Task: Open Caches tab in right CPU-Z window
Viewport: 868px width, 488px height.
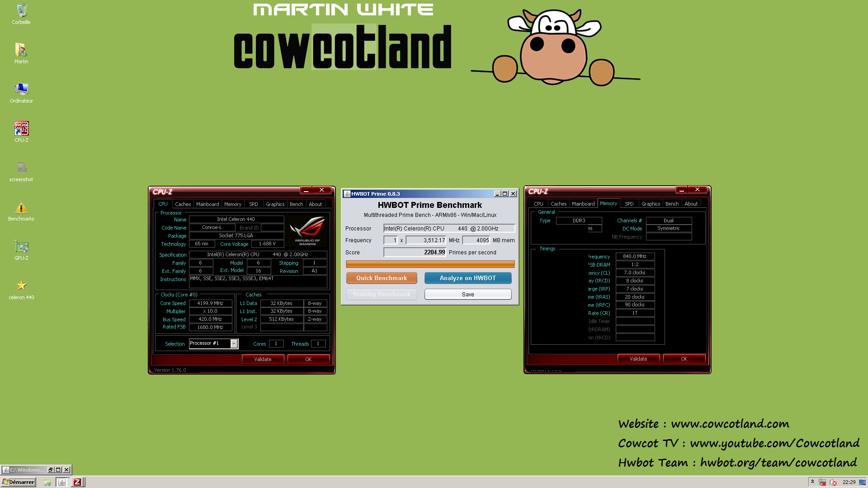Action: (558, 204)
